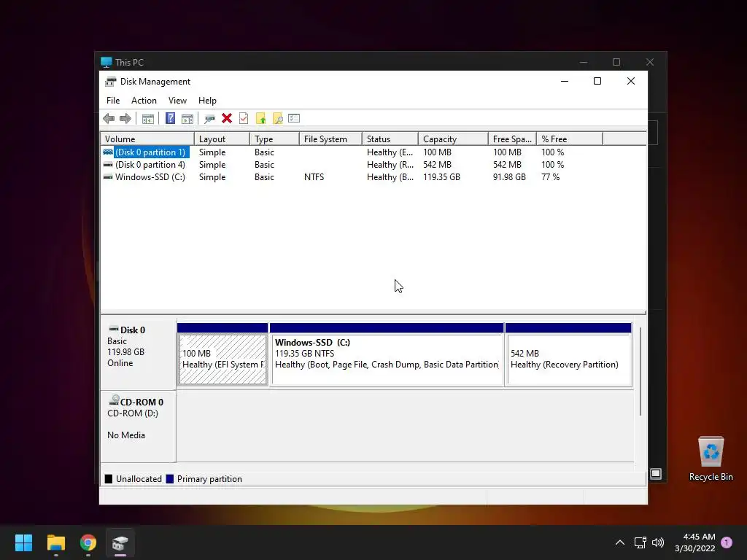Click the Disk 0 label panel
This screenshot has height=560, width=747.
tap(138, 354)
